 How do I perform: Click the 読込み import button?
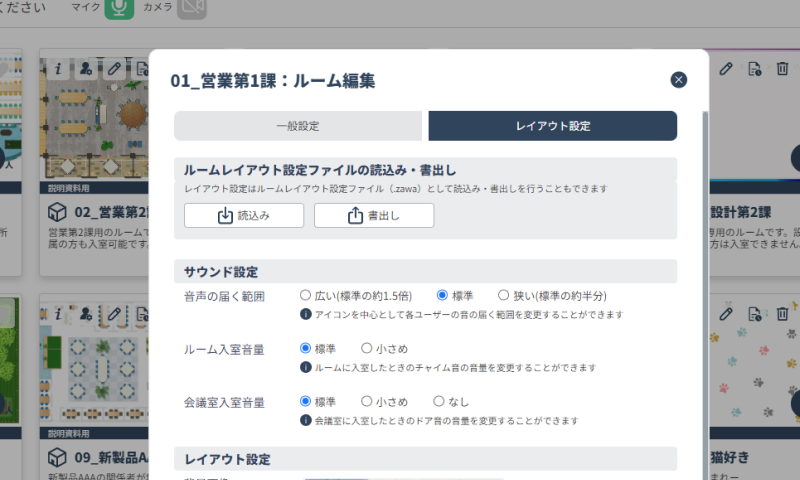[244, 216]
